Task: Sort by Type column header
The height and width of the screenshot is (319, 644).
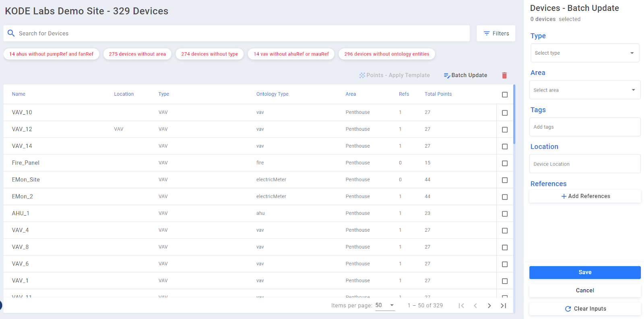Action: [164, 94]
